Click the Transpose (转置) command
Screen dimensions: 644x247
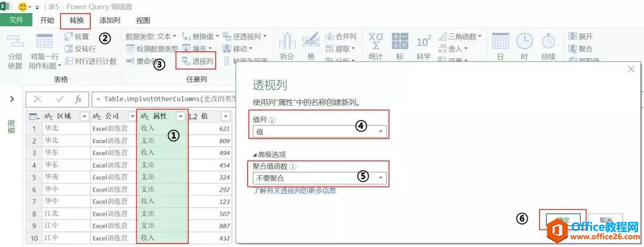[x=77, y=36]
